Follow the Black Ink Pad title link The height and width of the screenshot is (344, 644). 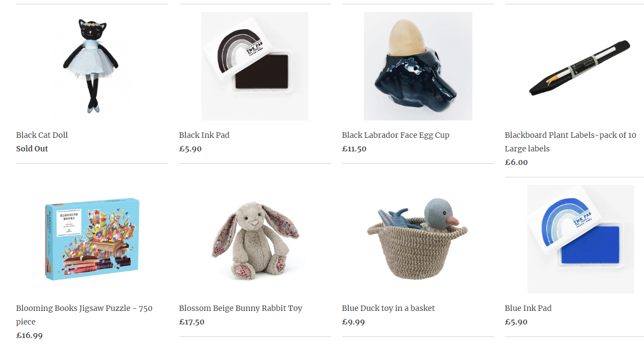(204, 135)
